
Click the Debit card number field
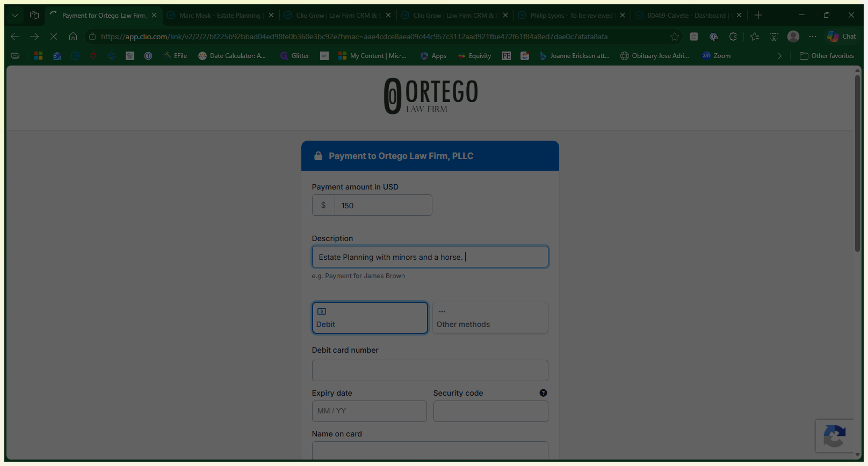click(430, 370)
